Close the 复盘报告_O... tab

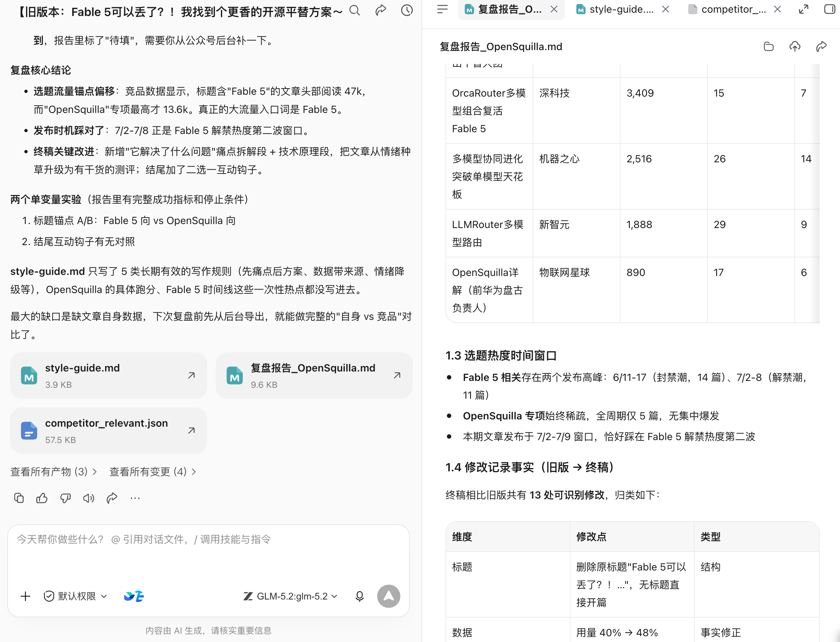tap(554, 9)
